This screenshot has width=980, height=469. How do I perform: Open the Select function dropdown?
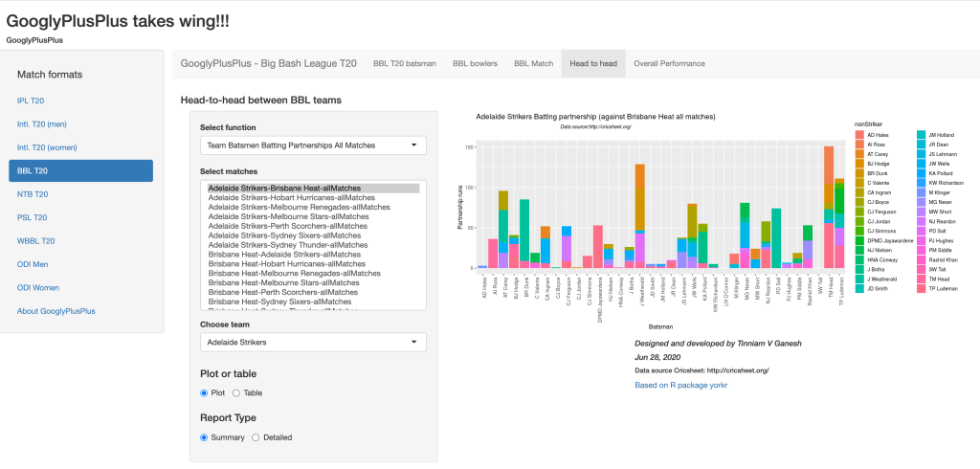coord(313,145)
